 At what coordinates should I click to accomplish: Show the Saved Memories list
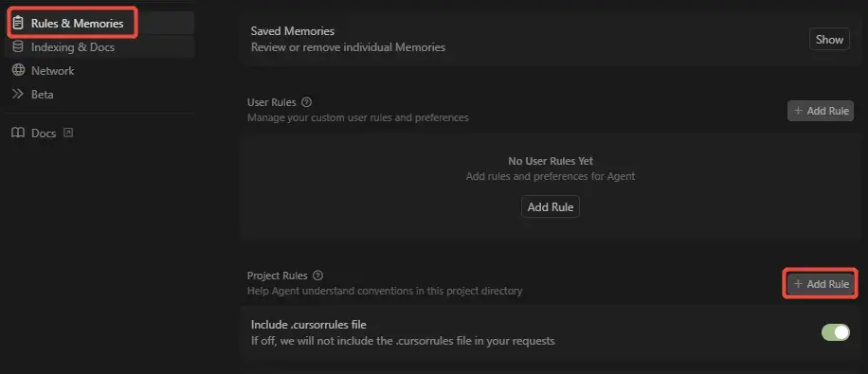click(829, 39)
